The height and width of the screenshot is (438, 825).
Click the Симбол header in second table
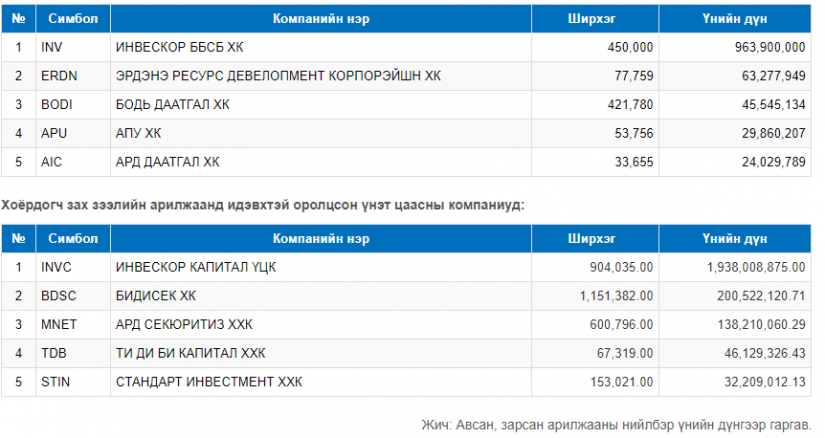pos(73,239)
